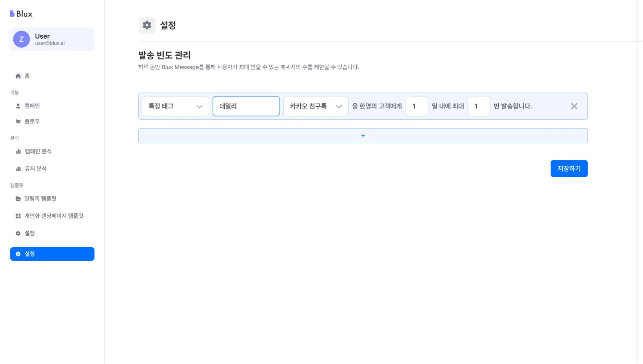643x364 pixels.
Task: Open the 특정 태그 dropdown
Action: 175,106
